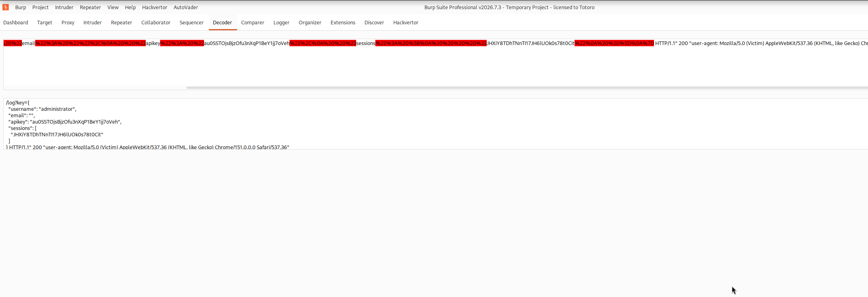Click the word "apikey" in the encoded pane
Image resolution: width=868 pixels, height=297 pixels.
click(x=153, y=43)
